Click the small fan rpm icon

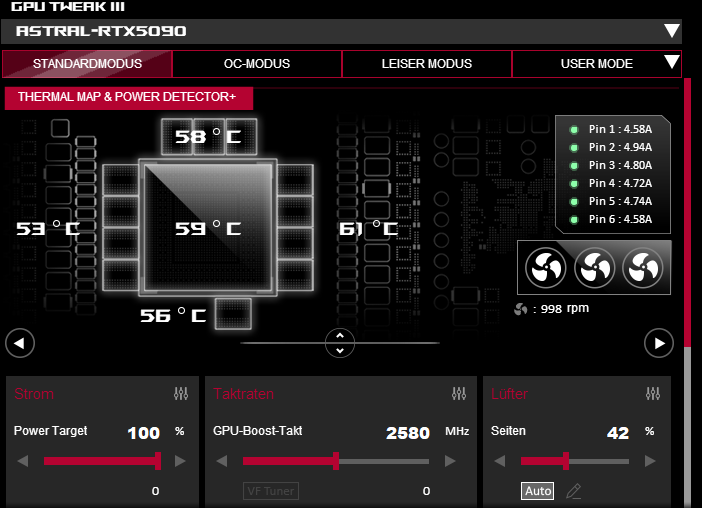[x=521, y=309]
